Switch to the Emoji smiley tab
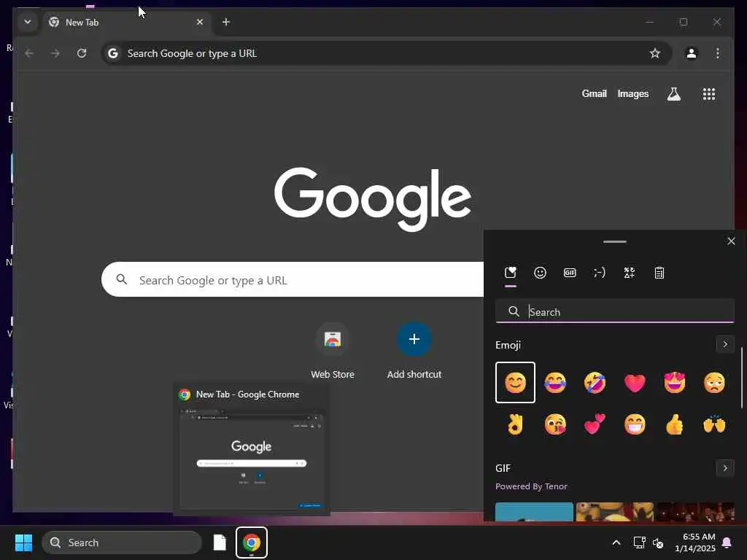This screenshot has width=747, height=560. 540,273
